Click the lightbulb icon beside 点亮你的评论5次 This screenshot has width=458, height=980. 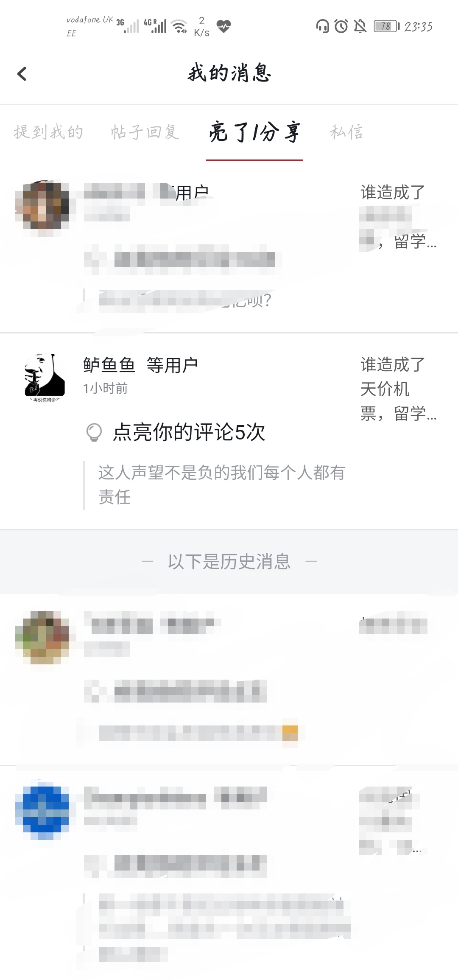point(94,432)
